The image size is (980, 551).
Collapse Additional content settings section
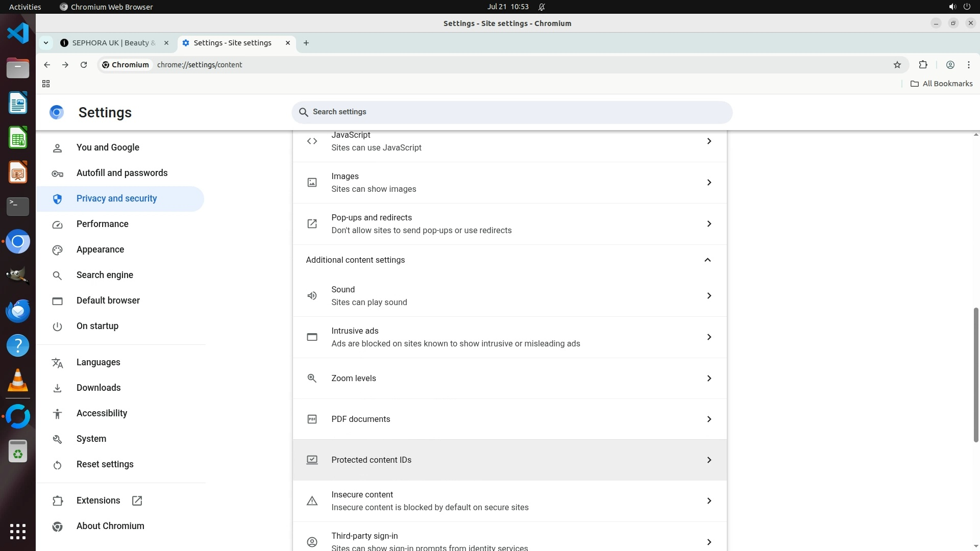(x=707, y=260)
